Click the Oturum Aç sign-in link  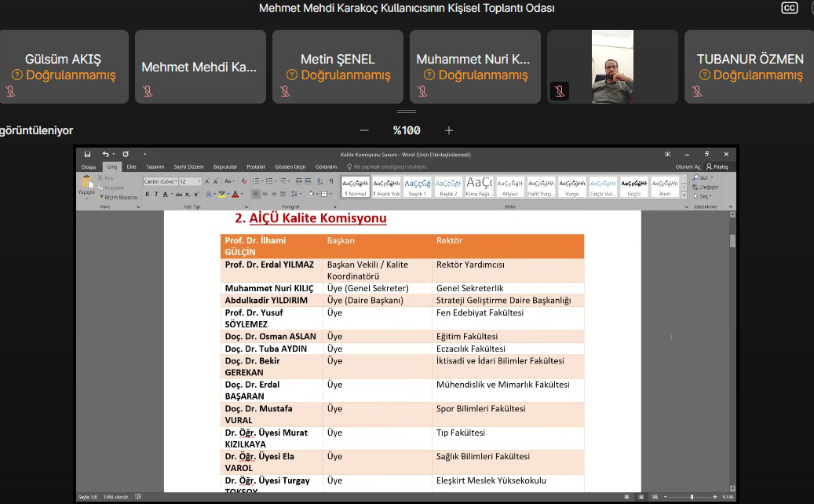pyautogui.click(x=688, y=166)
